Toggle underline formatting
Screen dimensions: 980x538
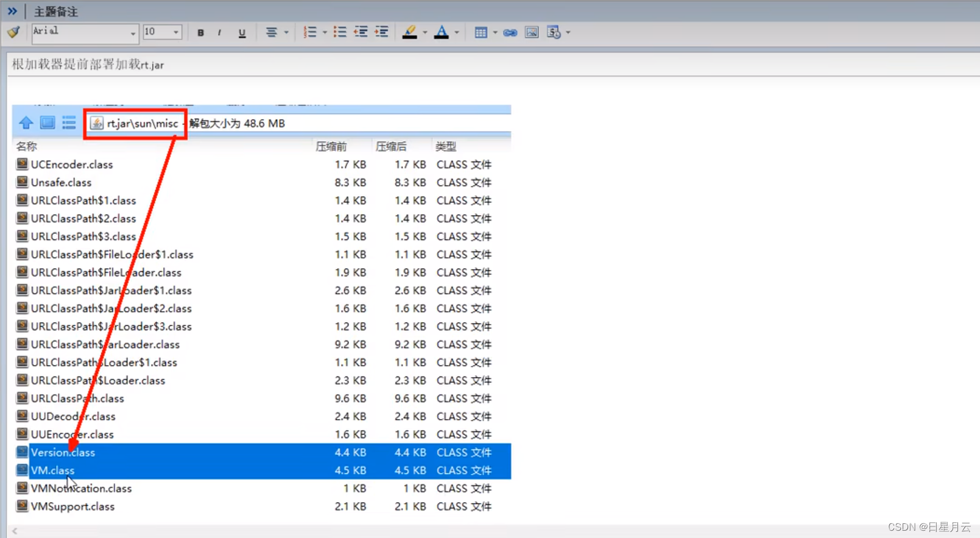pos(242,33)
